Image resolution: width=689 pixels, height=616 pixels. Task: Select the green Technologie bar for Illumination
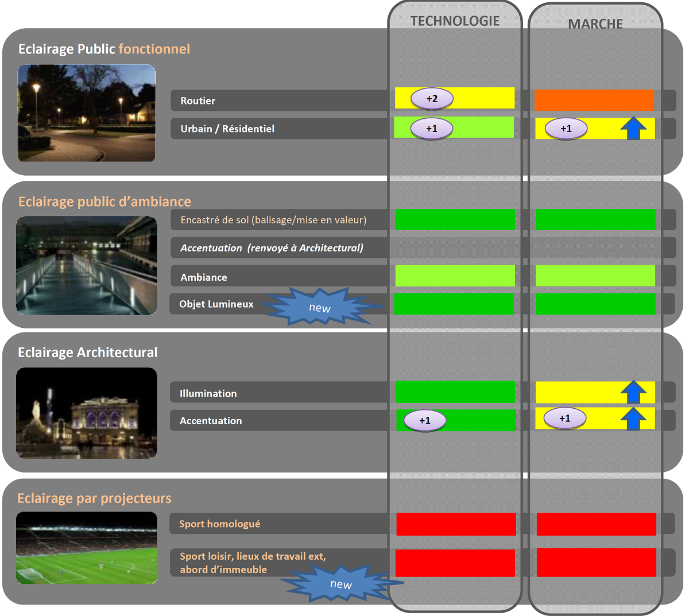point(455,392)
